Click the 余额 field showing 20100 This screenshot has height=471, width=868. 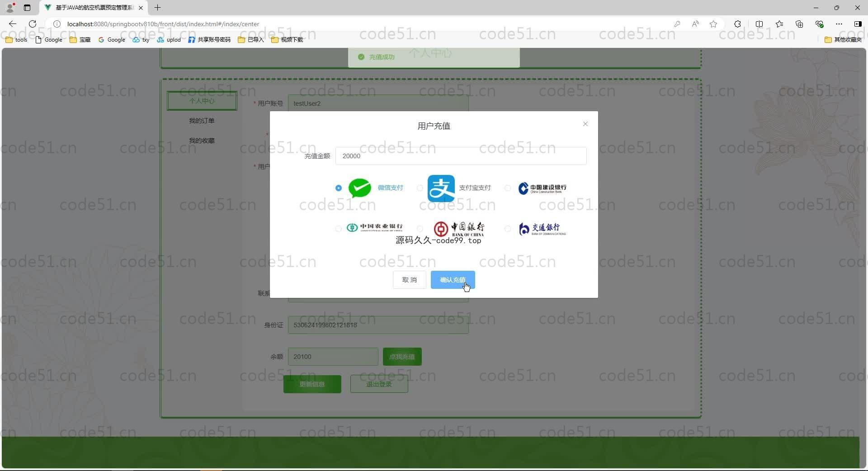[333, 357]
